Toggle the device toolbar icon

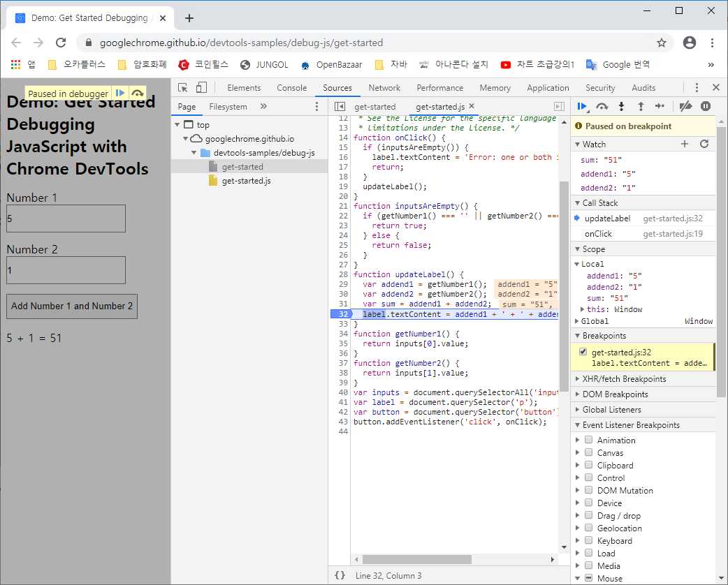(201, 88)
